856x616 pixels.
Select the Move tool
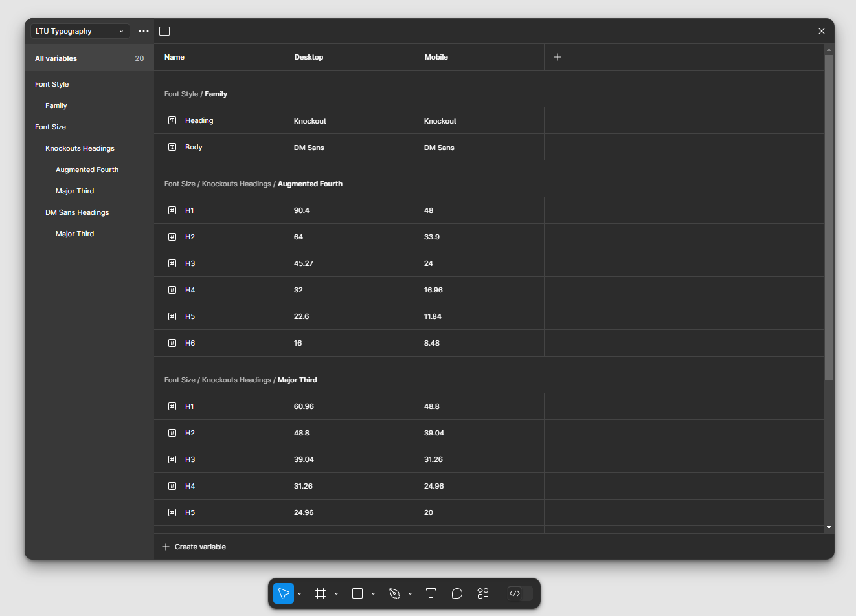tap(283, 593)
